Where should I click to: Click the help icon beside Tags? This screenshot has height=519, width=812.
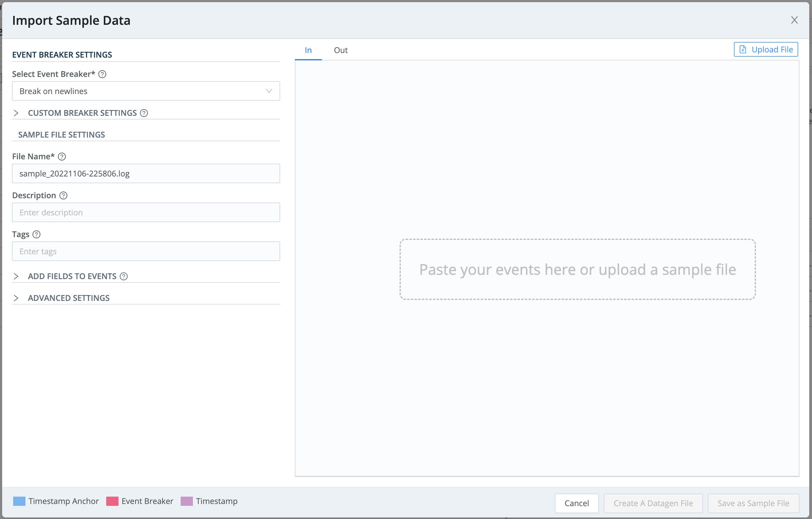36,234
